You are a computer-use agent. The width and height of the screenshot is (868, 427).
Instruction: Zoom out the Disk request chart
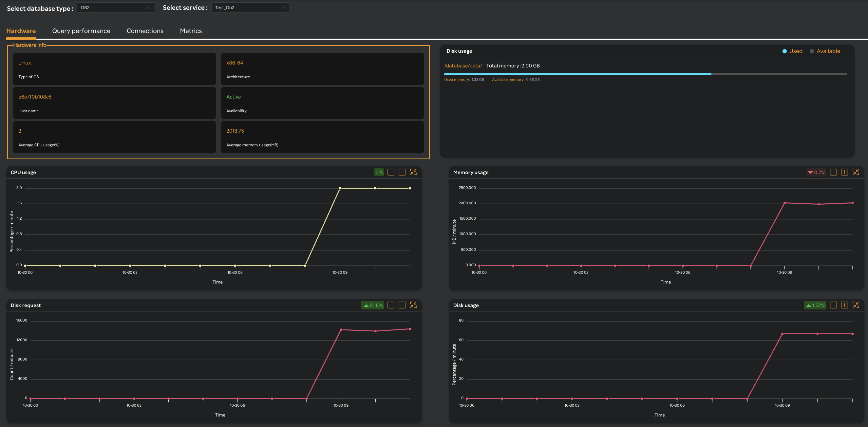391,305
